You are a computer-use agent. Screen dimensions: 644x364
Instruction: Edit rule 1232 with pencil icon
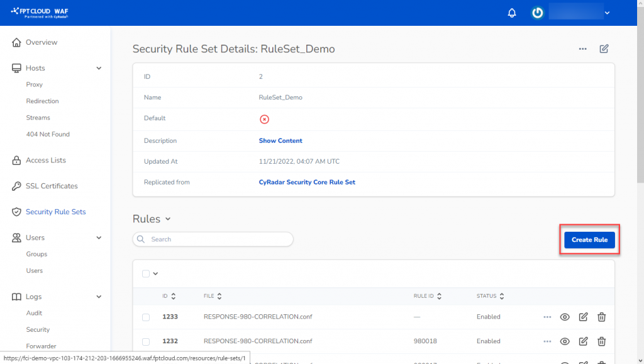pos(583,341)
